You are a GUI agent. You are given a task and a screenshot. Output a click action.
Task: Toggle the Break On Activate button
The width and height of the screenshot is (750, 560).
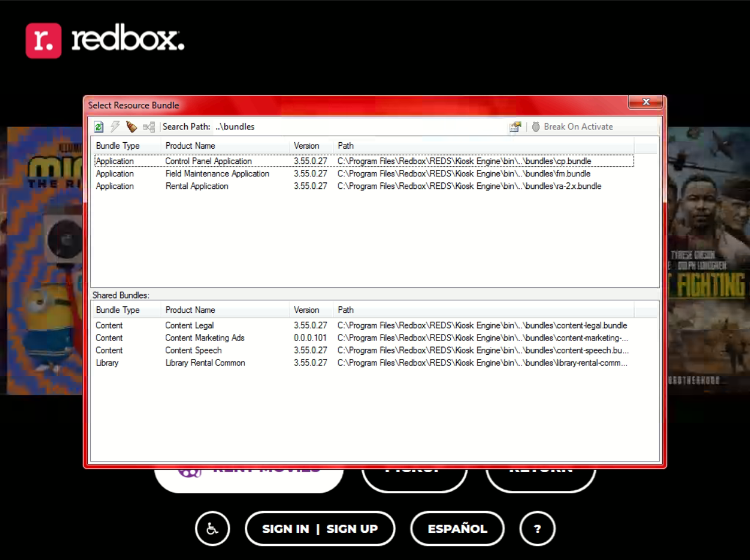[572, 126]
